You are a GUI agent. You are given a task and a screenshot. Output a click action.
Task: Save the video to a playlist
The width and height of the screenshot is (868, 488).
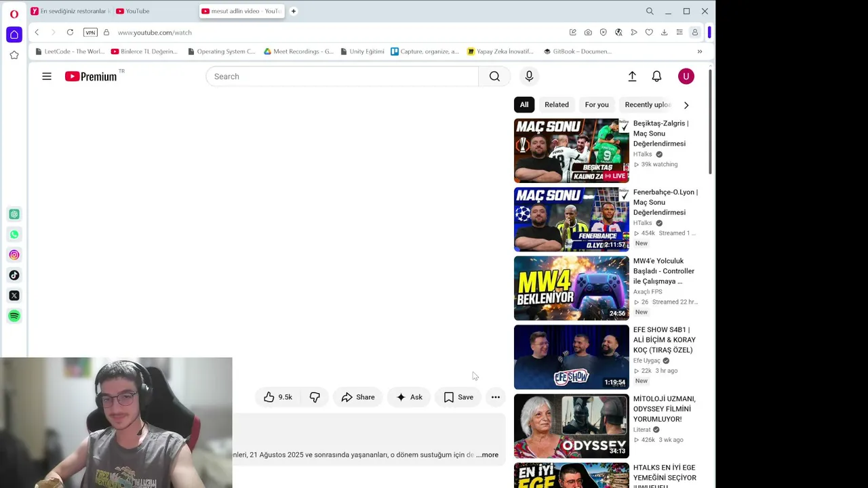tap(458, 397)
